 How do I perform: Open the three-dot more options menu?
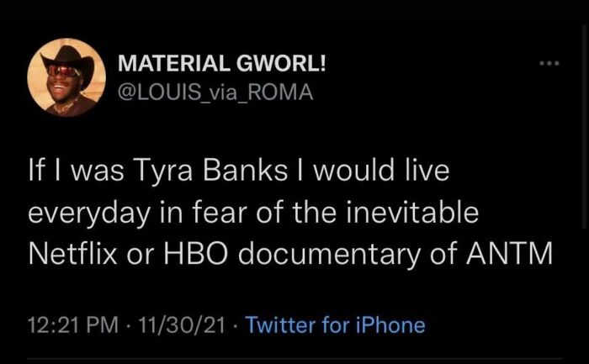549,63
